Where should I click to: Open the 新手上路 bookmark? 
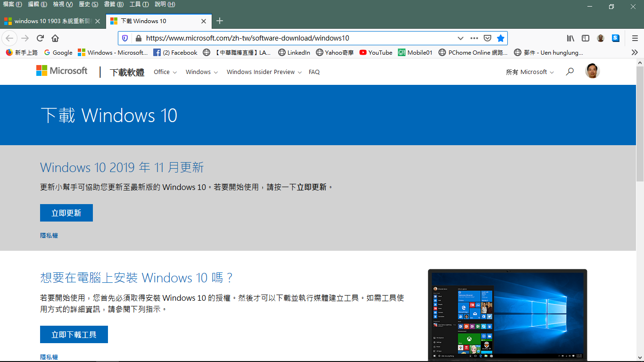coord(22,52)
